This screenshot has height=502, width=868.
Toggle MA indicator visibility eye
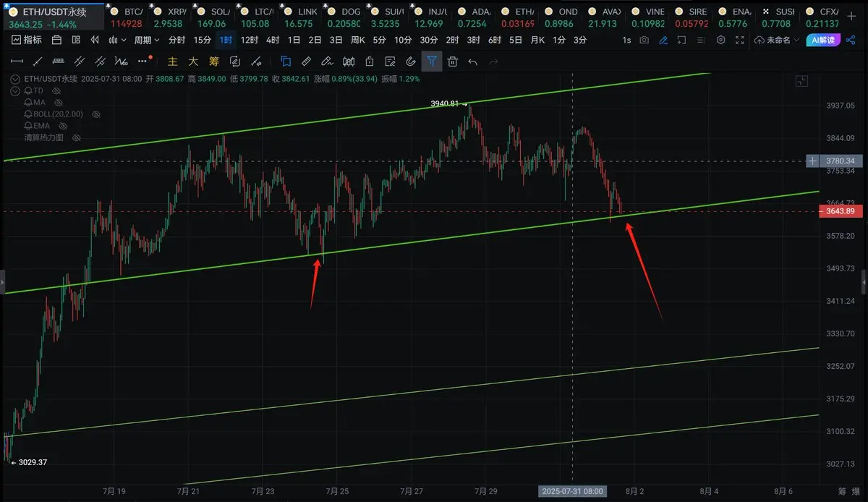point(58,103)
